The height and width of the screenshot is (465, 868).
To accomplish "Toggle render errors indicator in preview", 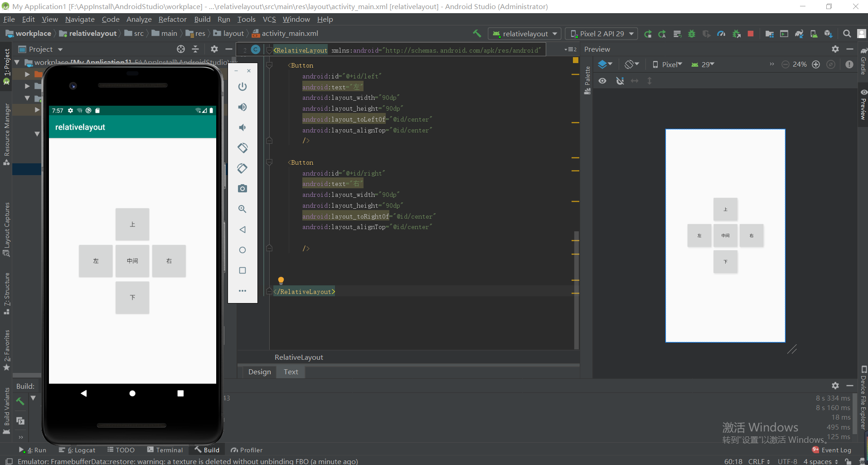I will (849, 64).
